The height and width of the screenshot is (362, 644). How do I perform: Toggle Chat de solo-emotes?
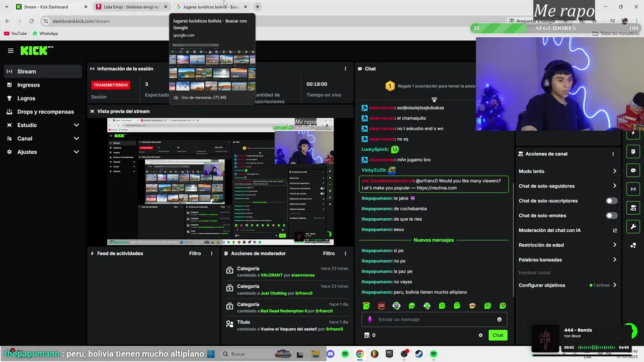[x=611, y=216]
